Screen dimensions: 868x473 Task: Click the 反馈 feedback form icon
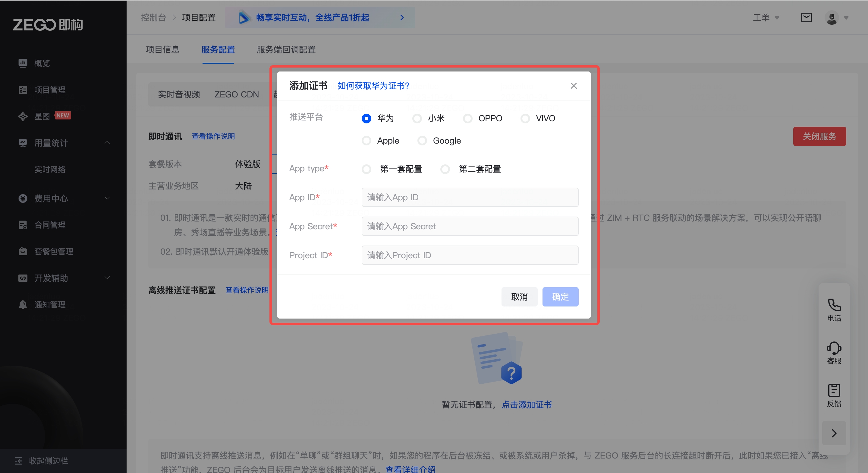[x=834, y=390]
